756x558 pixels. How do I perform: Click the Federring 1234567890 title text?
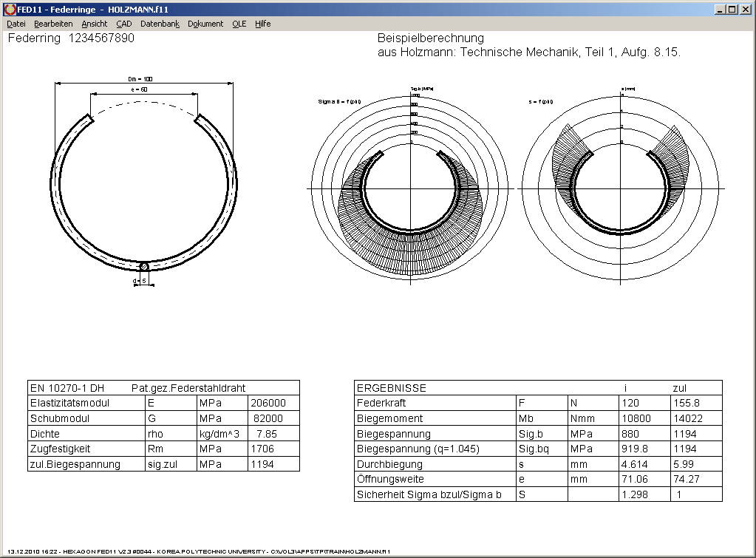(71, 38)
